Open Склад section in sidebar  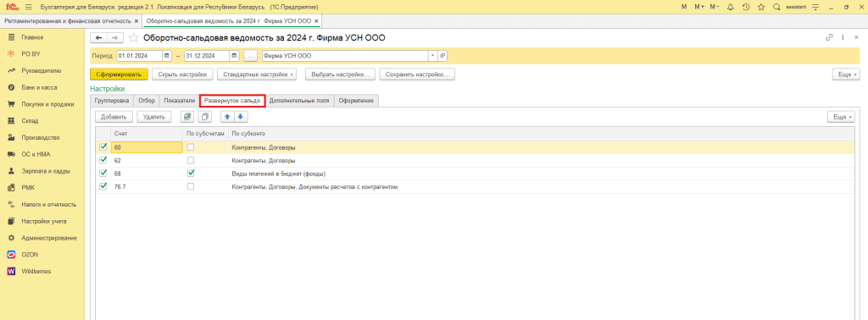click(30, 120)
